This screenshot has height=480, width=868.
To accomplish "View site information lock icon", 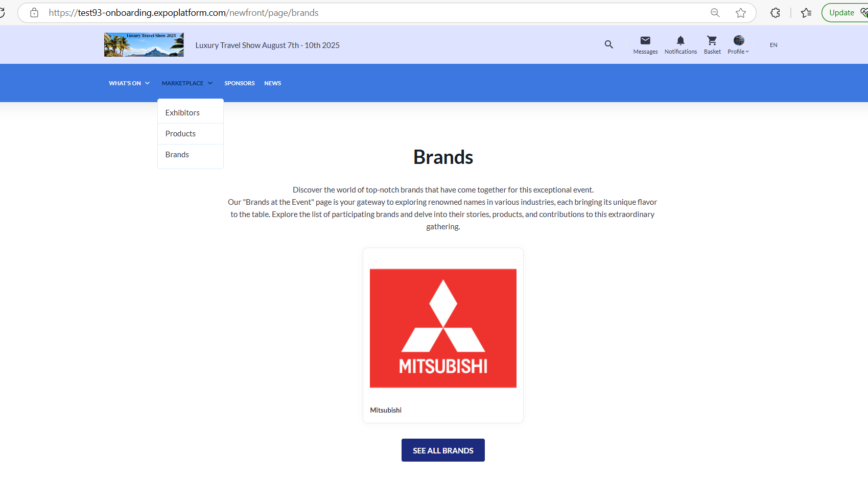I will pos(34,13).
